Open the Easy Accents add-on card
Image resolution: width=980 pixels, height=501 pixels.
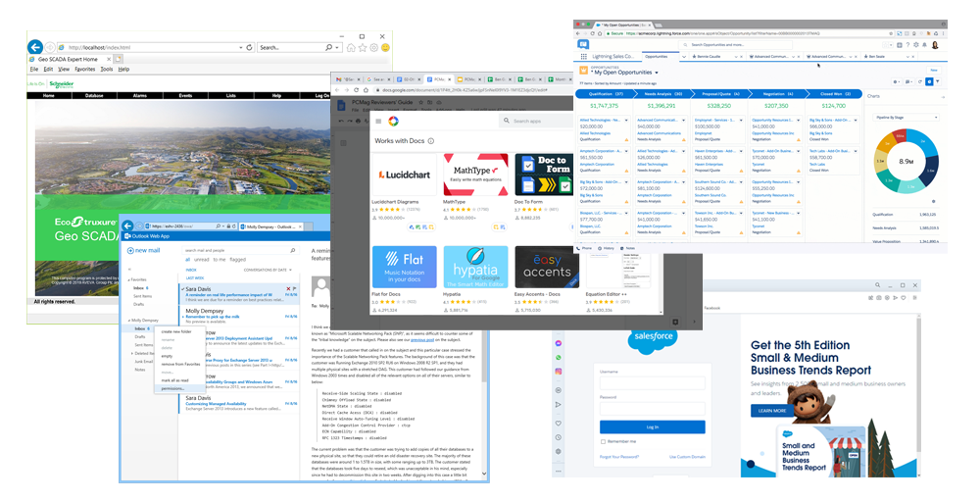[x=547, y=279]
